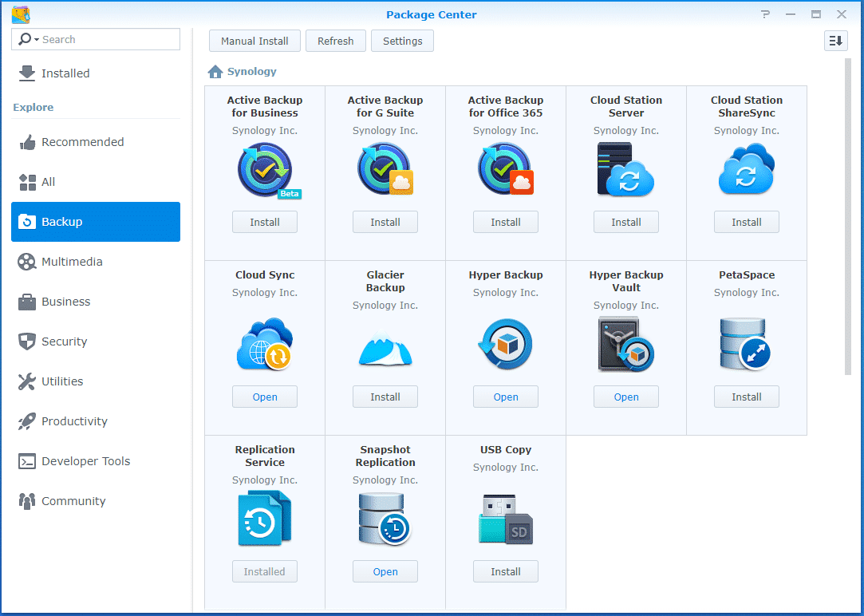This screenshot has width=864, height=616.
Task: Click the Hyper Backup Vault package icon
Action: [x=625, y=345]
